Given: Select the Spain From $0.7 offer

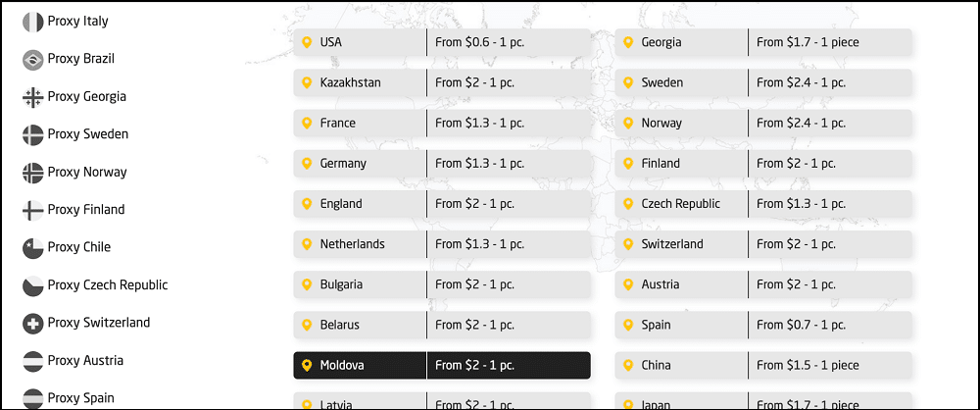Looking at the screenshot, I should tap(801, 325).
